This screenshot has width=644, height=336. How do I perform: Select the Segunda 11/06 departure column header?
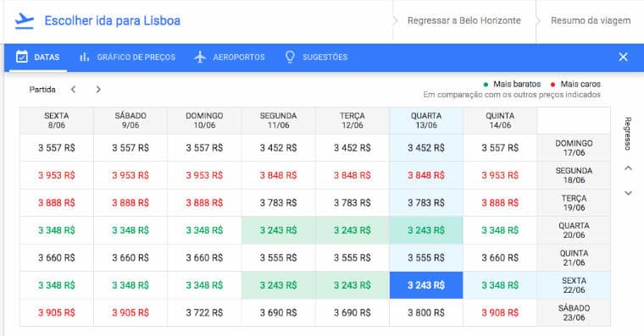point(279,121)
